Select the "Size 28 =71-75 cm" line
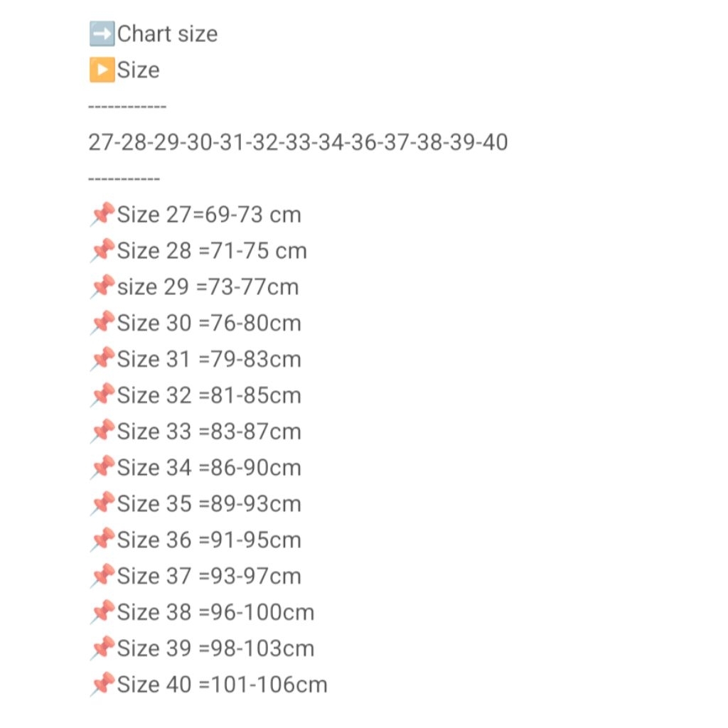 [x=212, y=250]
